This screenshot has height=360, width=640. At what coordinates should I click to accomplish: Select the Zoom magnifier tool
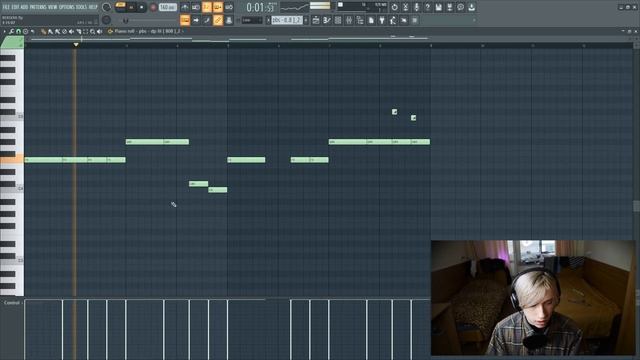point(93,31)
